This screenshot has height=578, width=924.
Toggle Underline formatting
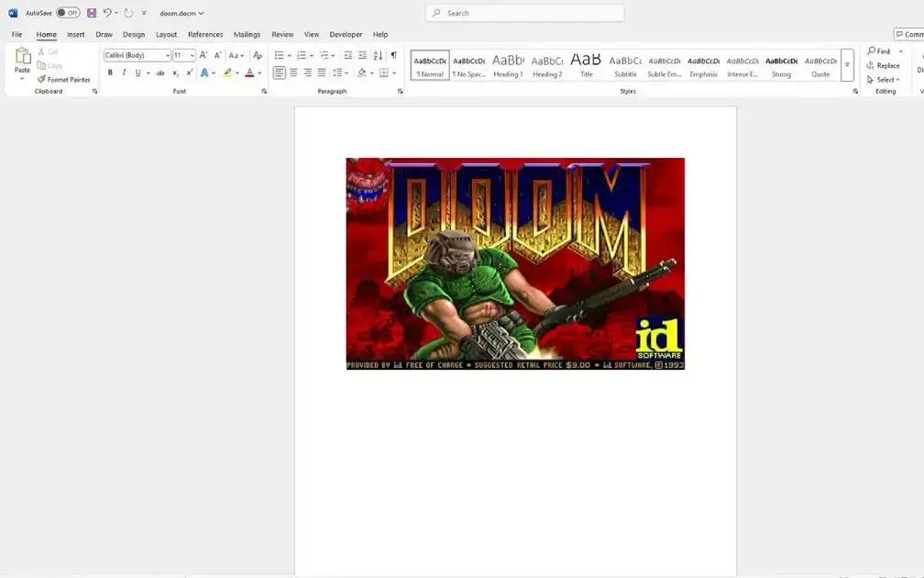pyautogui.click(x=137, y=73)
